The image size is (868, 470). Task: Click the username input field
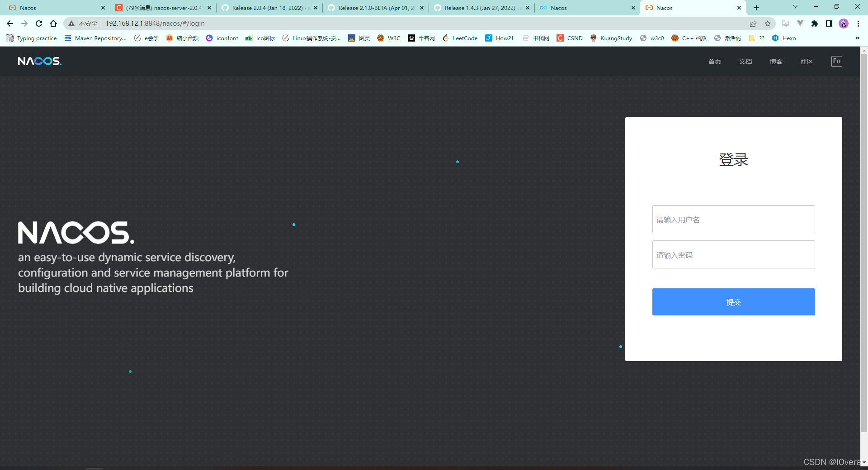[x=733, y=219]
